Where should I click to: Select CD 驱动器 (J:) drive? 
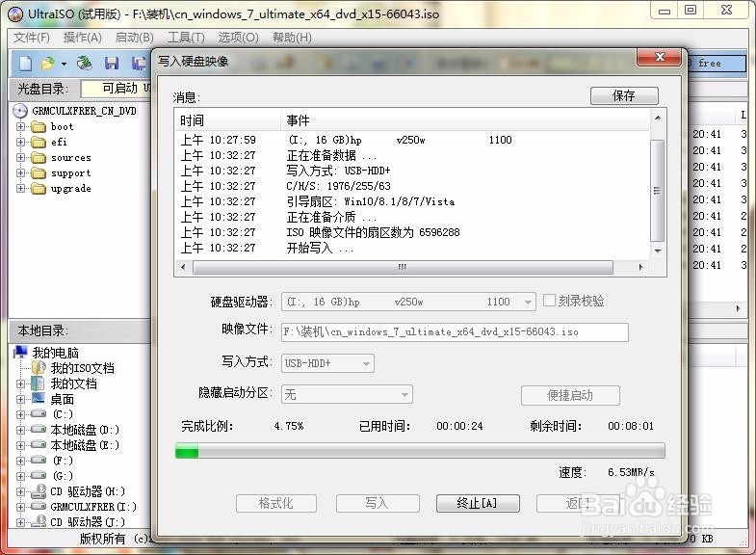[x=88, y=522]
